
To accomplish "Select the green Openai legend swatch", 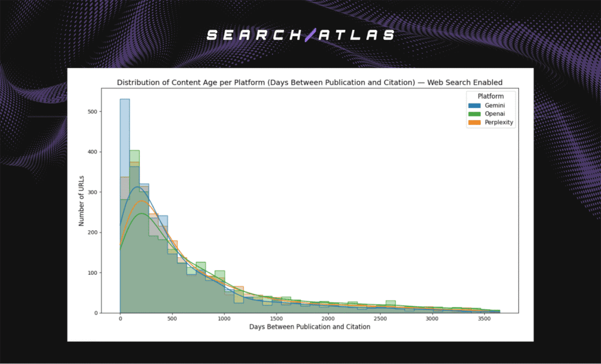I will coord(474,114).
